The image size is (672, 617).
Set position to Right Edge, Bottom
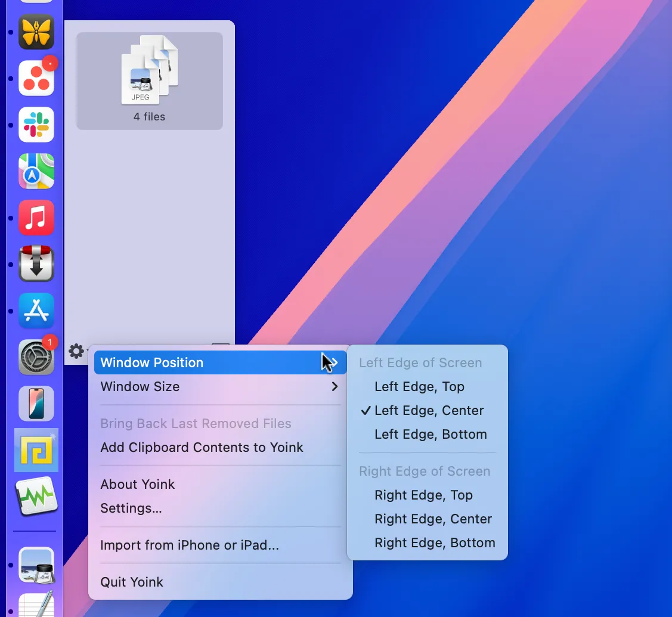428,543
